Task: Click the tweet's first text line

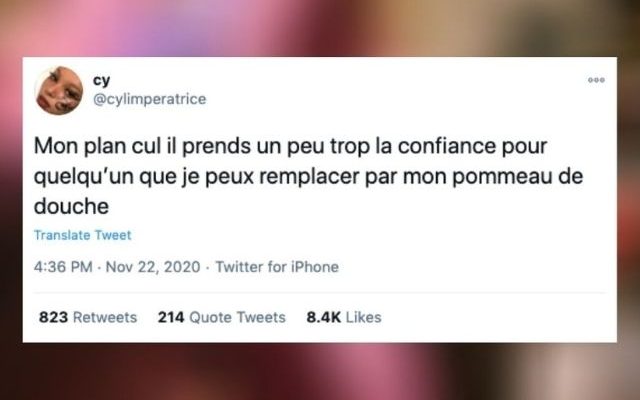Action: point(290,147)
